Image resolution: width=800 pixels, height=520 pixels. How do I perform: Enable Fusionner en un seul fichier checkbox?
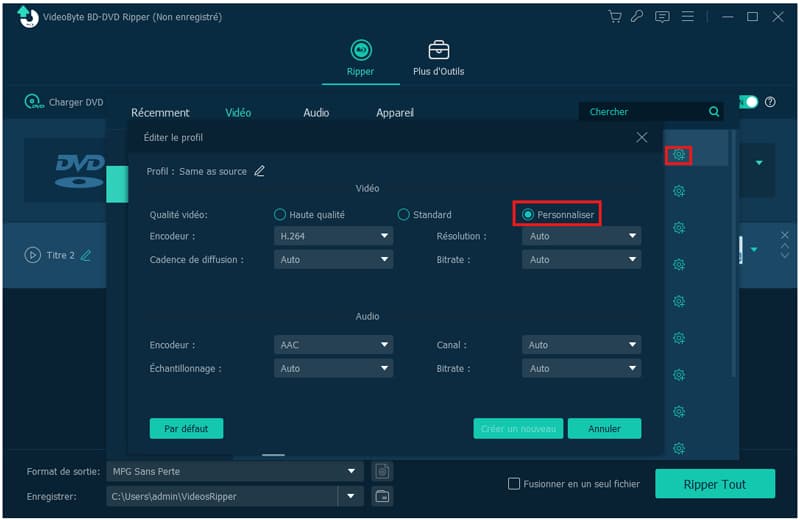514,484
